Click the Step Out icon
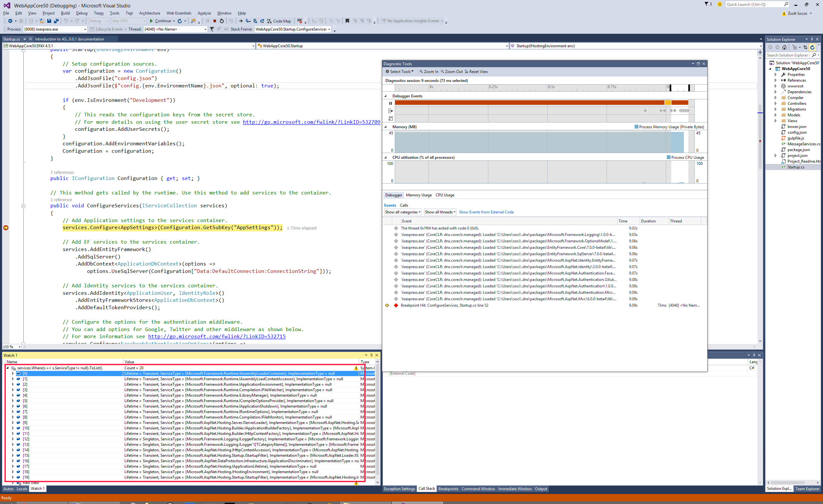The image size is (823, 504). click(x=262, y=21)
